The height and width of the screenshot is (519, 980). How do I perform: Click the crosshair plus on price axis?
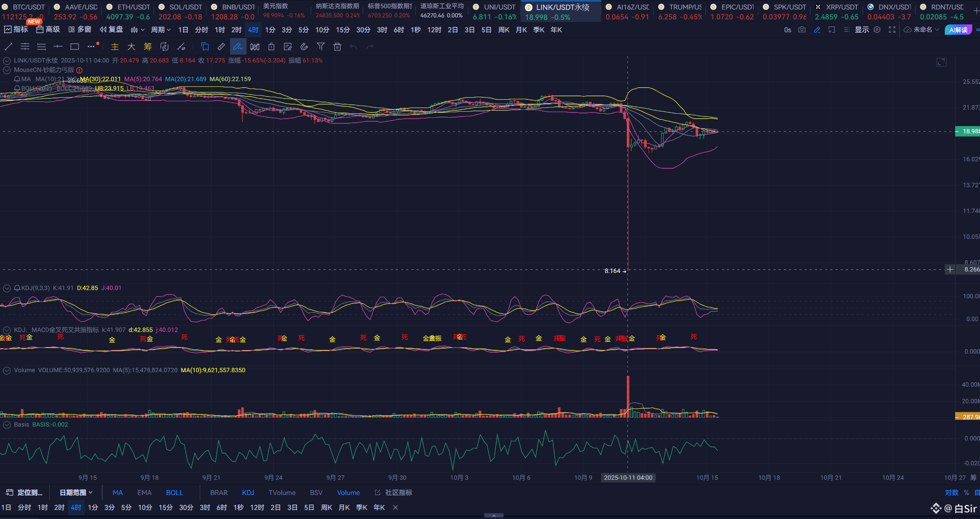(x=950, y=270)
